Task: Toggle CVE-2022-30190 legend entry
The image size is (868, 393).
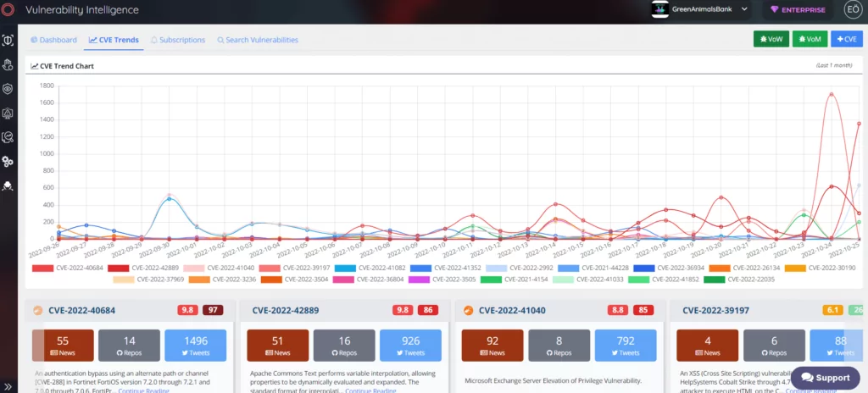Action: click(x=820, y=268)
